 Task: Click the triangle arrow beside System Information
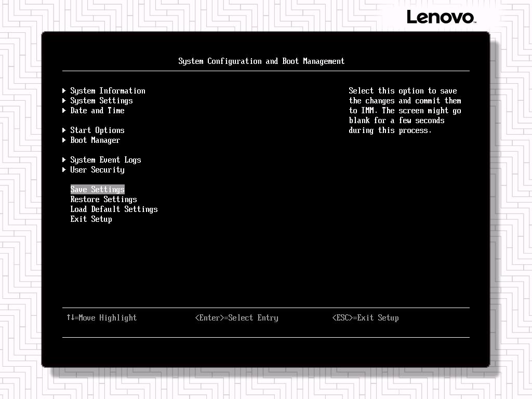click(64, 91)
